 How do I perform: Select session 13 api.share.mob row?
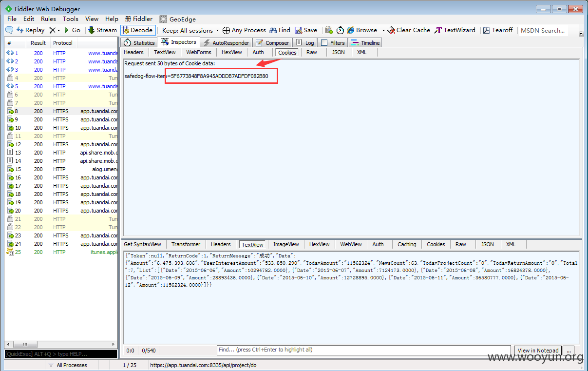coord(61,153)
